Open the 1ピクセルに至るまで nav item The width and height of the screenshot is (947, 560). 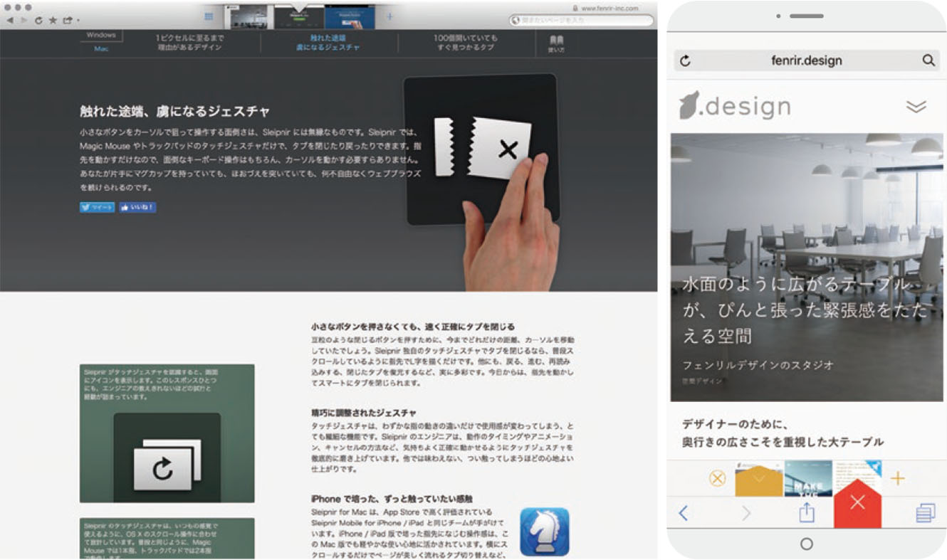[189, 43]
